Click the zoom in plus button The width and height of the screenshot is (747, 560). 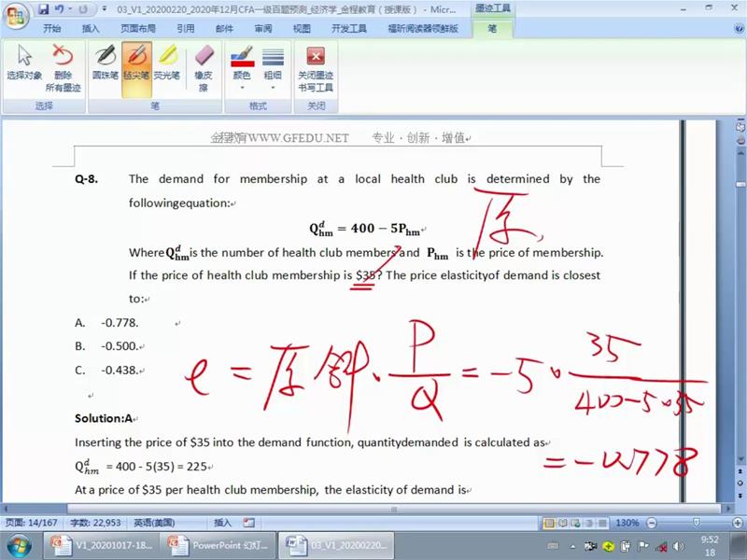point(738,524)
